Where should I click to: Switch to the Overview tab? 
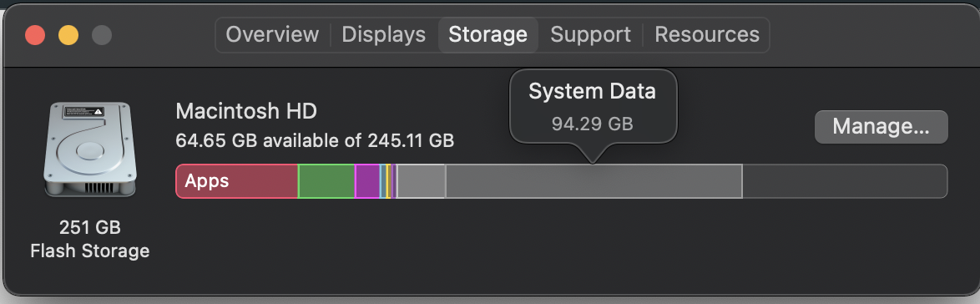[272, 34]
